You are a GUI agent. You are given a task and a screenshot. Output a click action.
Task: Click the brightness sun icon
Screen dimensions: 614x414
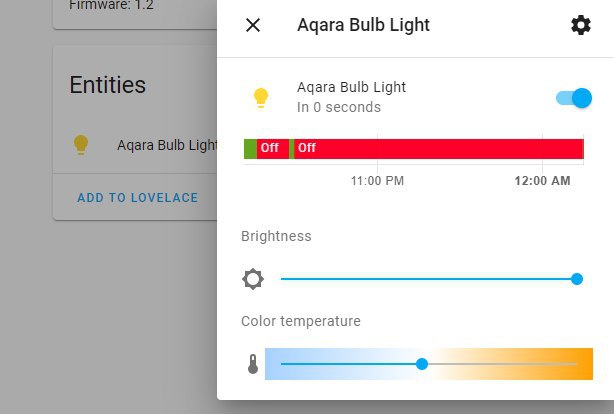coord(253,279)
